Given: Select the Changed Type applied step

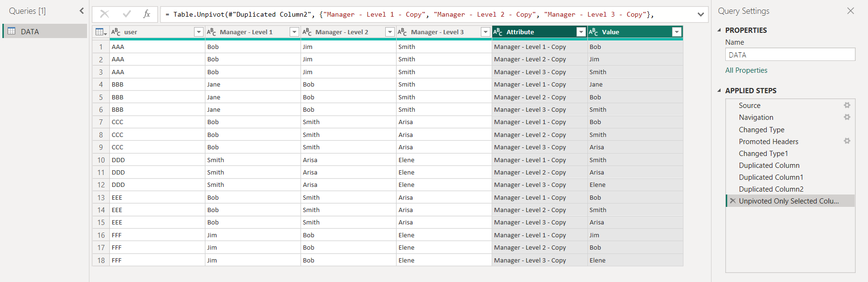Looking at the screenshot, I should pyautogui.click(x=790, y=129).
